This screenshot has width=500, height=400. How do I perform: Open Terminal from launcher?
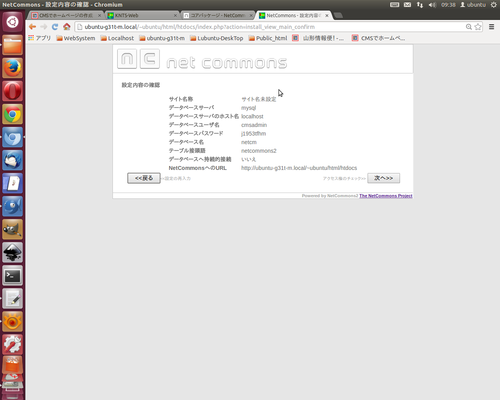(x=12, y=275)
